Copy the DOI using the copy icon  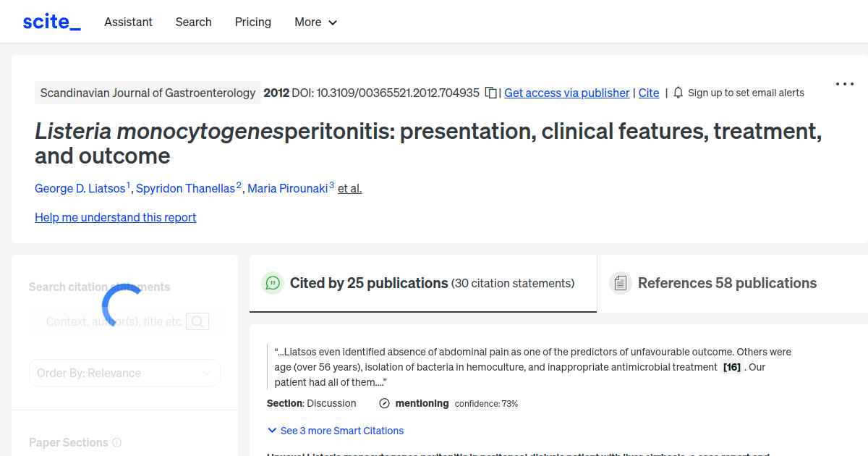click(490, 93)
